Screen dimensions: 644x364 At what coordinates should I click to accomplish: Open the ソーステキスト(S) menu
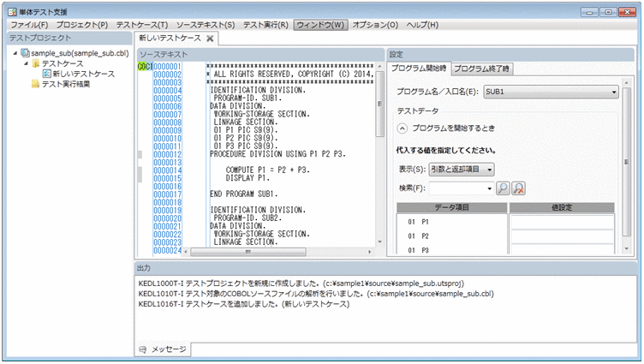point(206,25)
